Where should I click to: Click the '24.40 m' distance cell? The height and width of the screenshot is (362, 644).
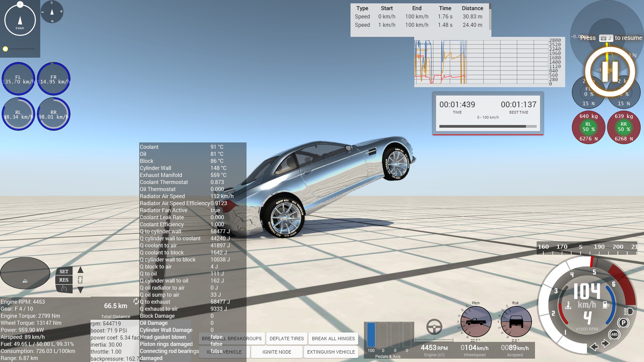click(472, 25)
